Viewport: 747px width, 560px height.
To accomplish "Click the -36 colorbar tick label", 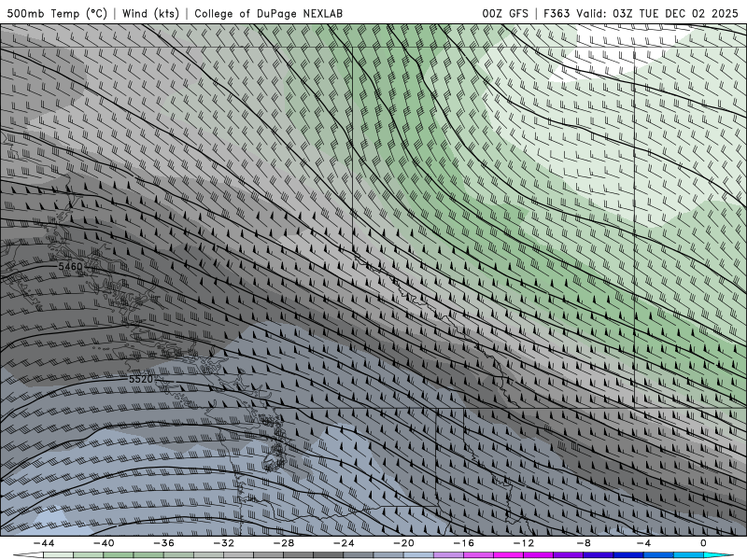I will 163,543.
